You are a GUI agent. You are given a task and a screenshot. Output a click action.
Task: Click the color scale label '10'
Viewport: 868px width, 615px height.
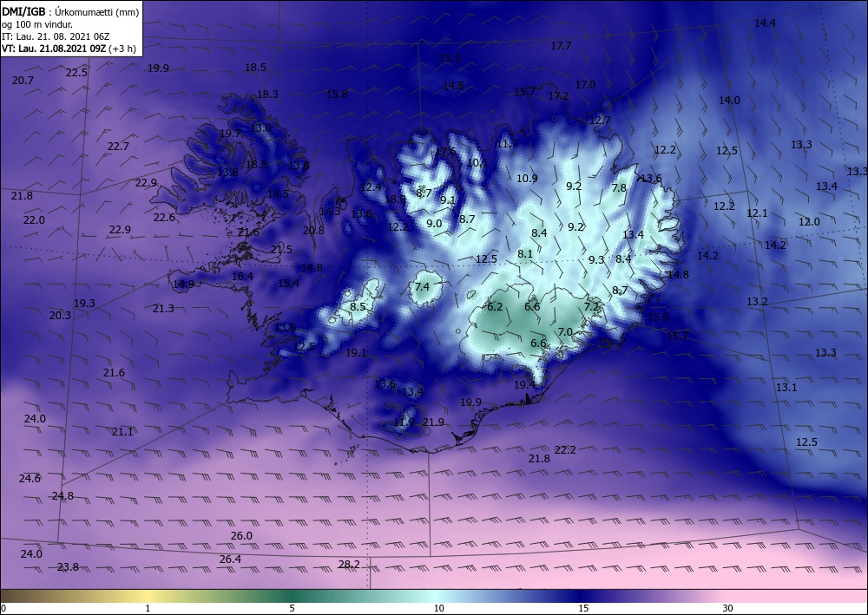438,608
